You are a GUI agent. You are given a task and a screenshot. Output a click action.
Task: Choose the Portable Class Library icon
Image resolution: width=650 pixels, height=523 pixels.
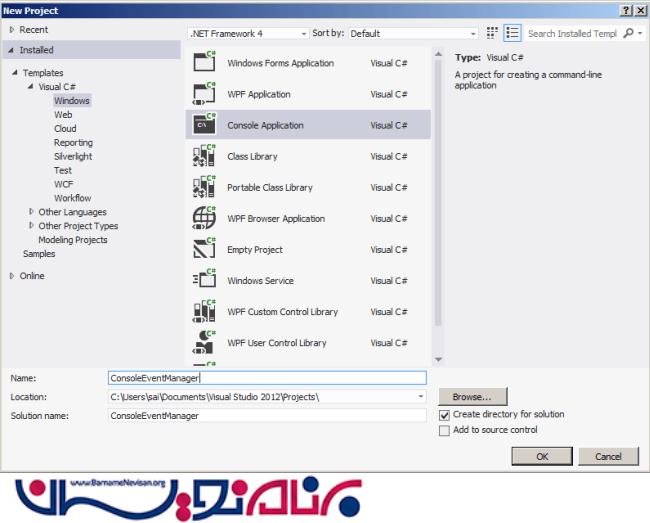point(204,187)
